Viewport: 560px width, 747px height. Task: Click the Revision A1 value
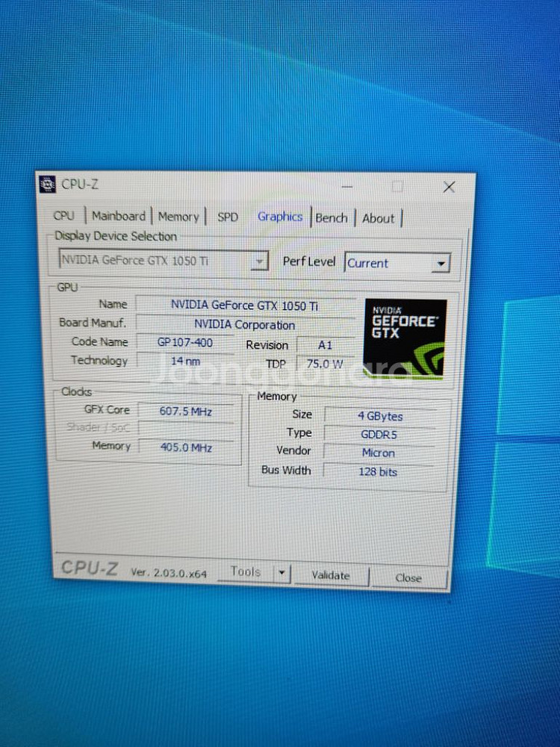(x=326, y=345)
